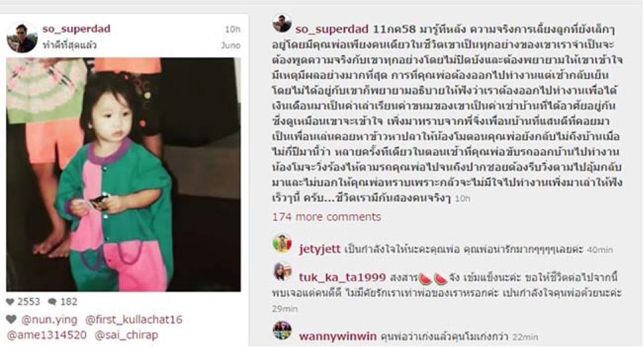Screen dimensions: 644x347
Task: Expand the 174 more comments link
Action: 326,217
